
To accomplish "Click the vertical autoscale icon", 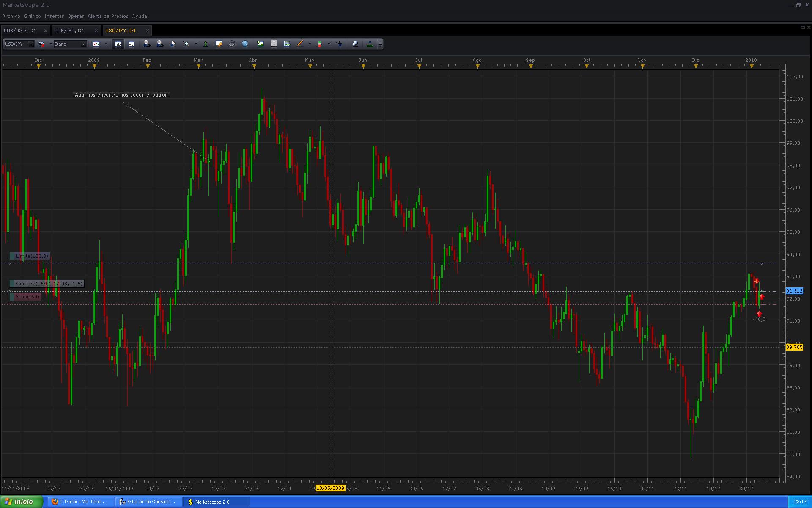I will [x=206, y=44].
